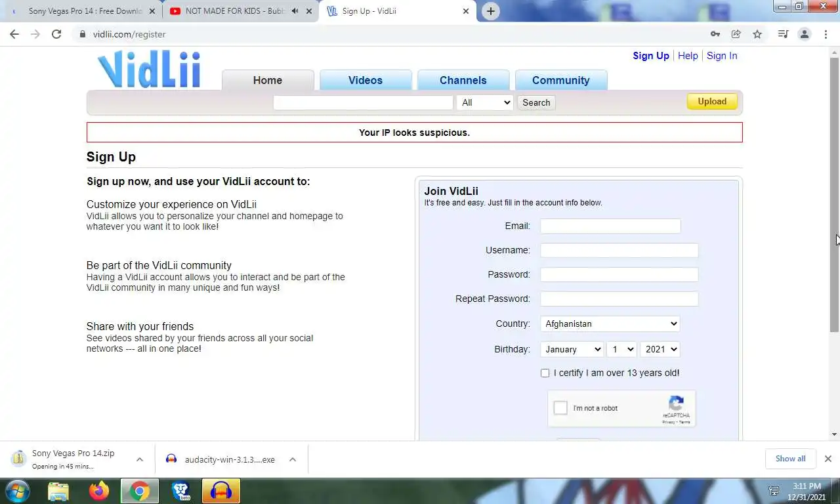Image resolution: width=840 pixels, height=504 pixels.
Task: Open Audacity from the taskbar
Action: 221,491
